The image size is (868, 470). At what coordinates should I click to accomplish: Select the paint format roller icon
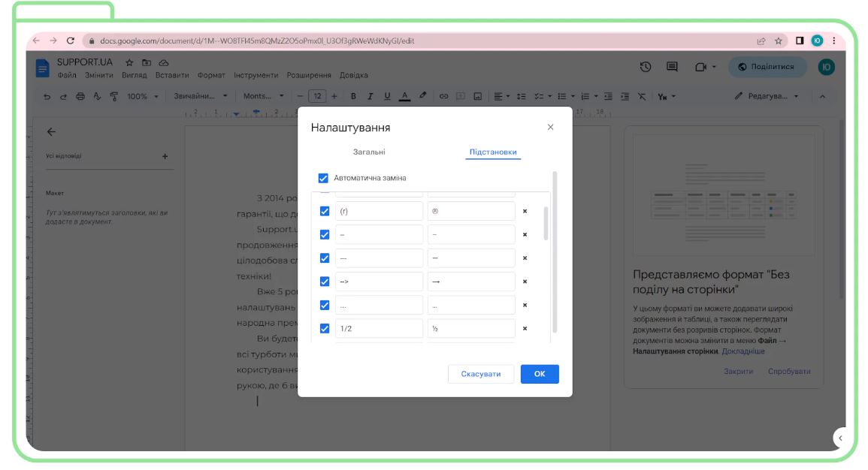point(114,96)
